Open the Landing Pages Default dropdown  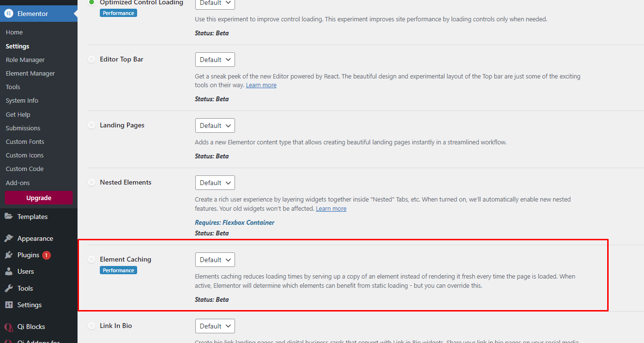(215, 125)
